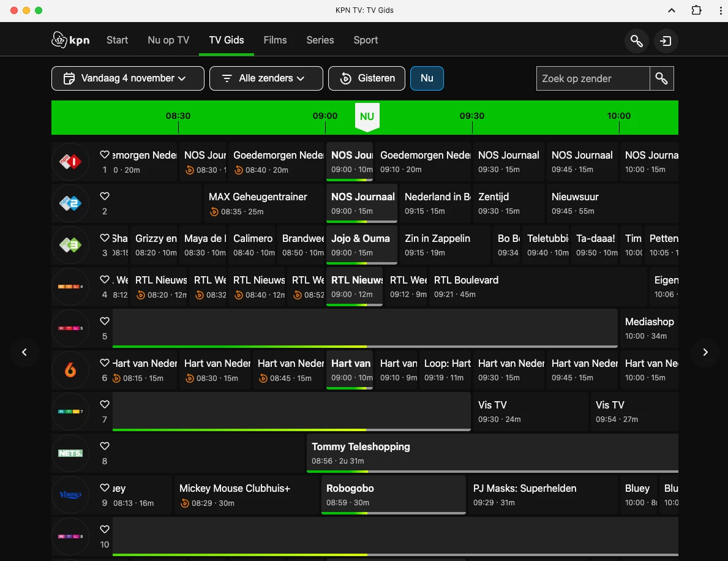Select RTL Boulevard at 09:21
This screenshot has width=728, height=561.
tap(537, 287)
